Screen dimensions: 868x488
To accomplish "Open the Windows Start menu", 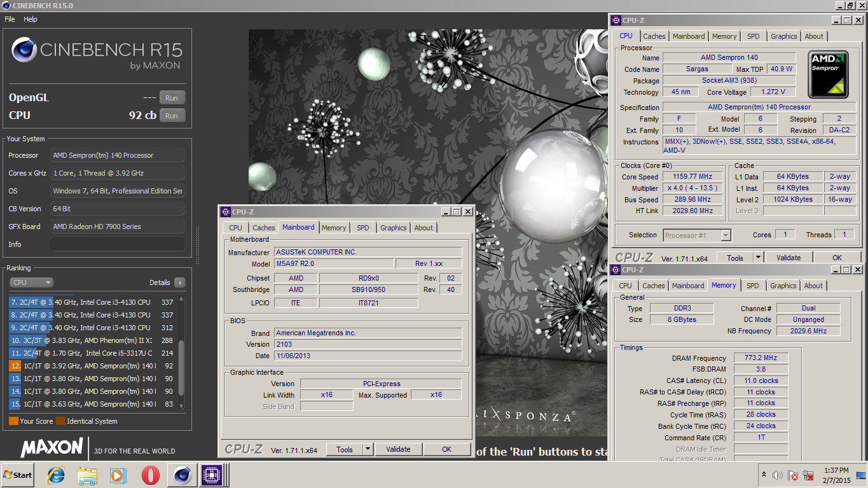I will point(18,475).
